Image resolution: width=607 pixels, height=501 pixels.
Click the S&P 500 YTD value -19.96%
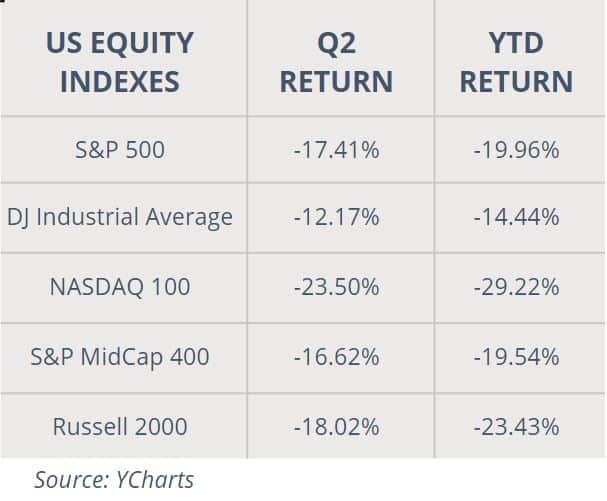[x=516, y=150]
